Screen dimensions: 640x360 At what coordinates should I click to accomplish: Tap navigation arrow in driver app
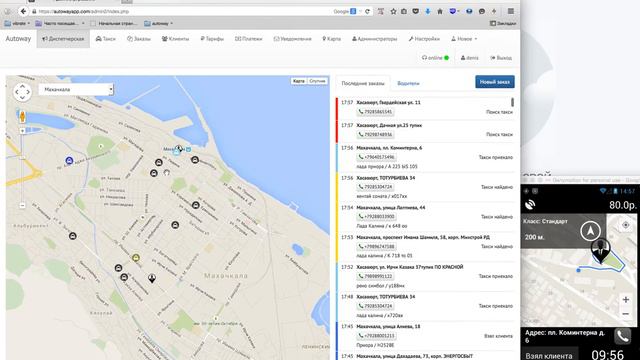[x=590, y=231]
